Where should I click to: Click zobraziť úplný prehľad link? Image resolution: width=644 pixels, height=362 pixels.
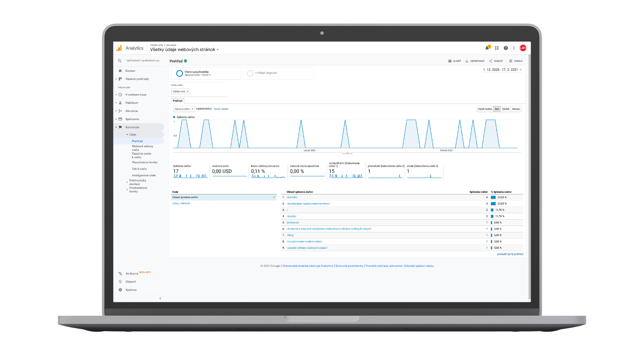pyautogui.click(x=510, y=254)
